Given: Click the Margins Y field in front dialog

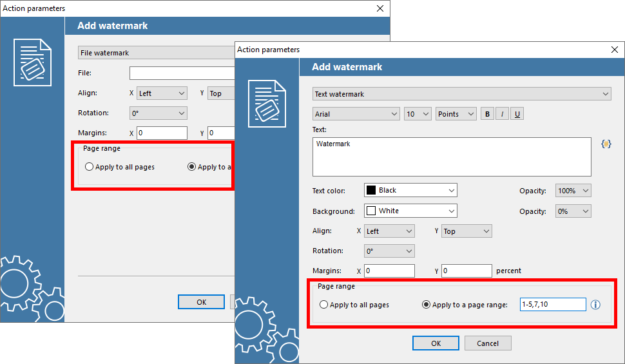Looking at the screenshot, I should coord(466,271).
